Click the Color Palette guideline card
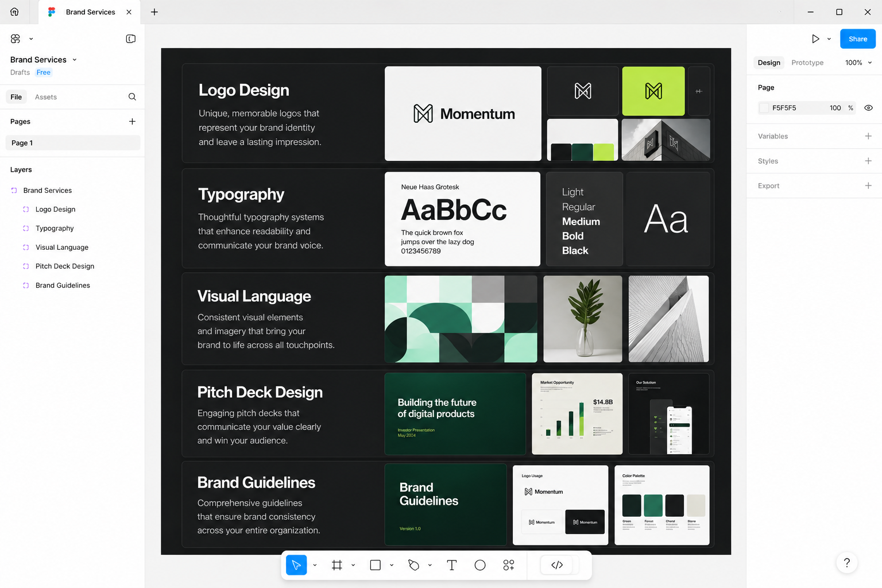 click(662, 505)
